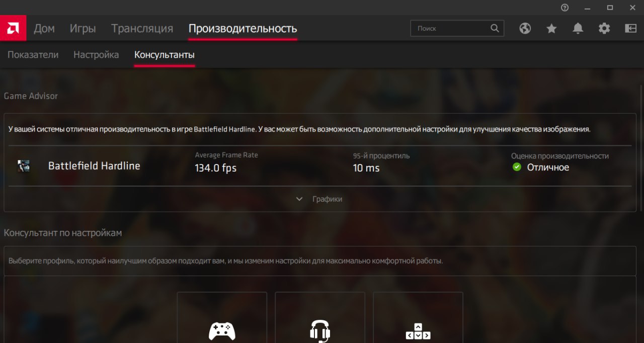Close the window
Viewport: 644px width, 343px height.
633,8
